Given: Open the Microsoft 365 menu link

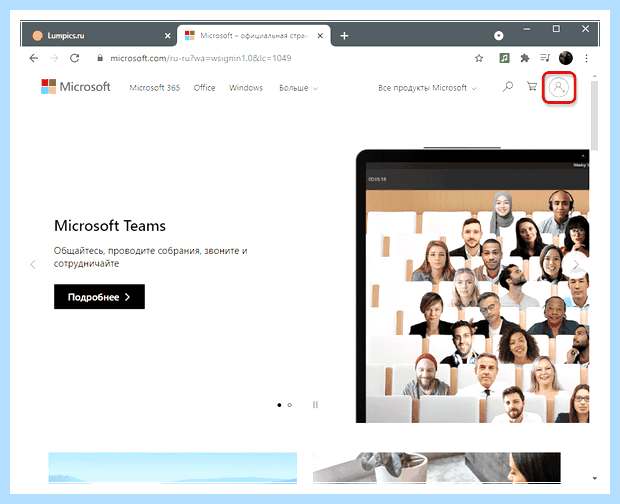Looking at the screenshot, I should click(155, 88).
